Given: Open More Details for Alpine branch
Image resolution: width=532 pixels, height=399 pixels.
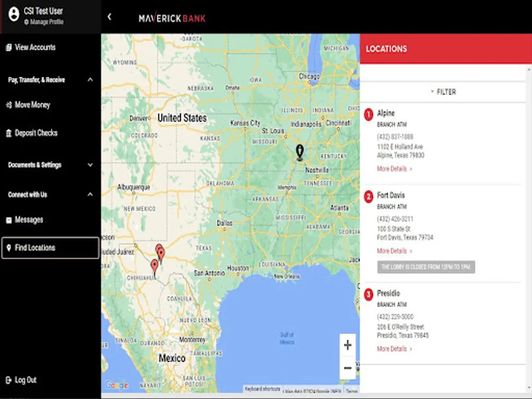Looking at the screenshot, I should click(393, 168).
